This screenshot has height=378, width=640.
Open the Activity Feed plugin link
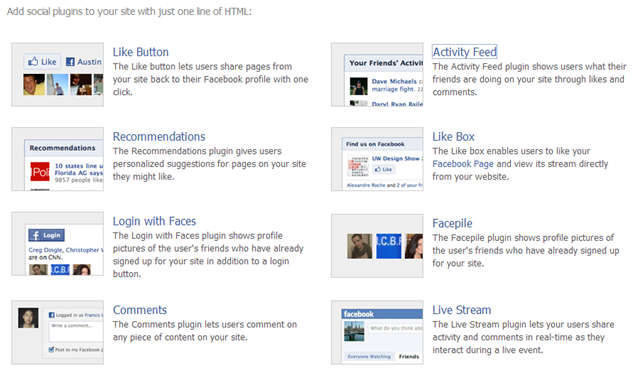click(x=464, y=52)
